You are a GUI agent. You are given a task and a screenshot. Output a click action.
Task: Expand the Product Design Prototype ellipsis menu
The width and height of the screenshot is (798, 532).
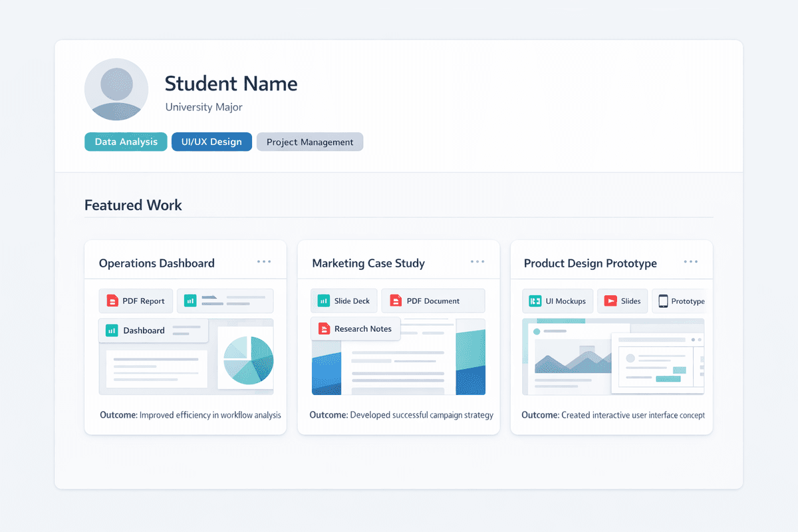(x=690, y=261)
